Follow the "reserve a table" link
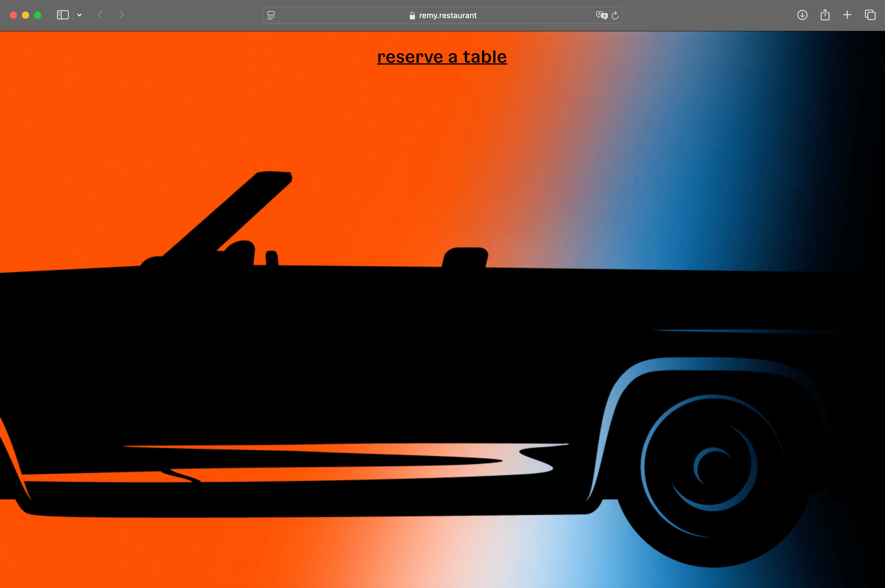The image size is (885, 588). pyautogui.click(x=442, y=57)
